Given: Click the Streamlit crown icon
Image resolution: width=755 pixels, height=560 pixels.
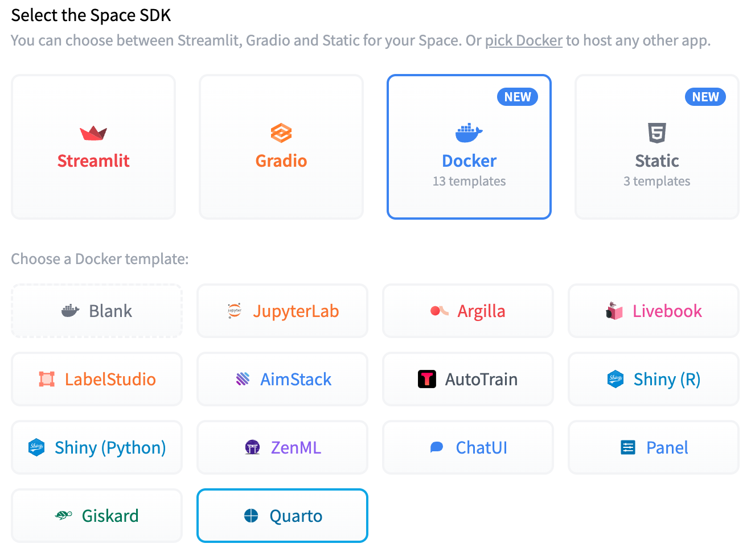Looking at the screenshot, I should click(x=93, y=133).
